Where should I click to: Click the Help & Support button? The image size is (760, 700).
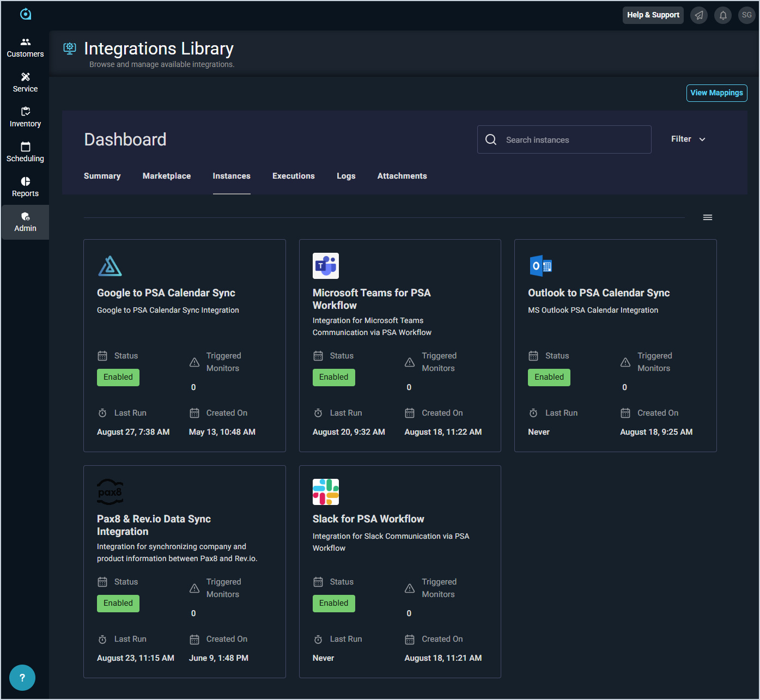click(653, 15)
